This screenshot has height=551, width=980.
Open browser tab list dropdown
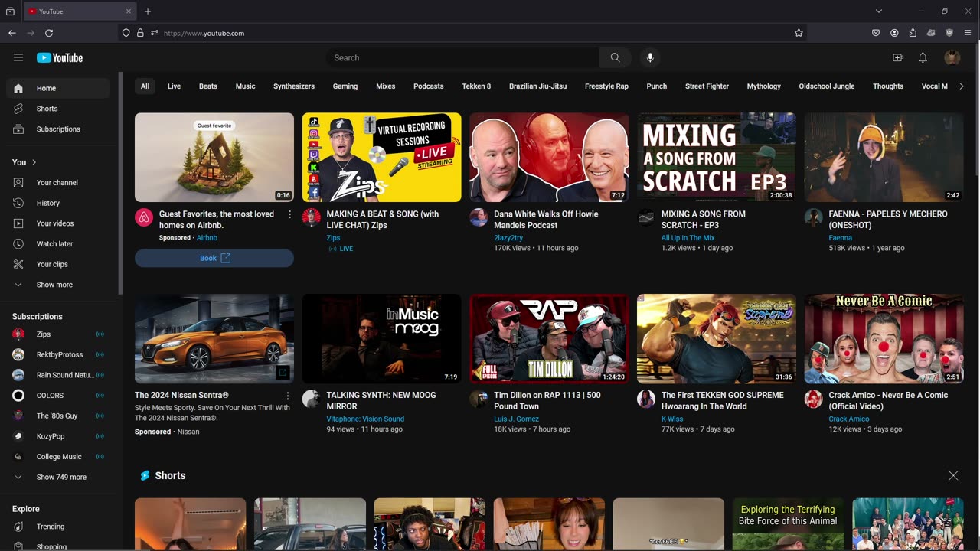pyautogui.click(x=879, y=11)
